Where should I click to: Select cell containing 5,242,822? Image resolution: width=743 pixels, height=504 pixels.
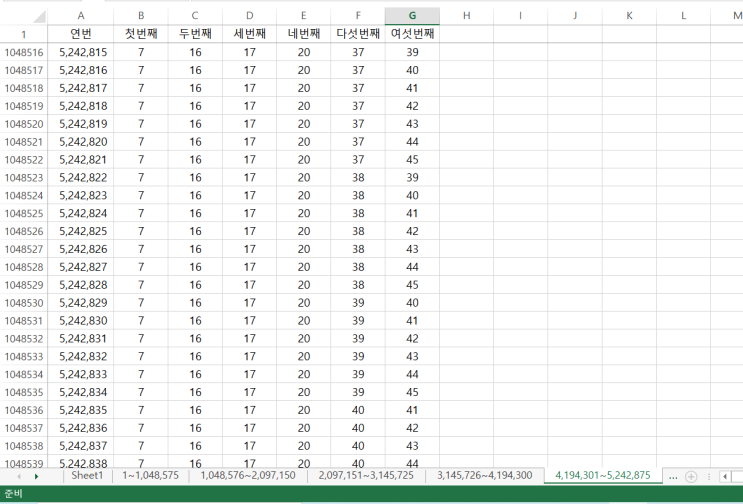click(x=81, y=178)
